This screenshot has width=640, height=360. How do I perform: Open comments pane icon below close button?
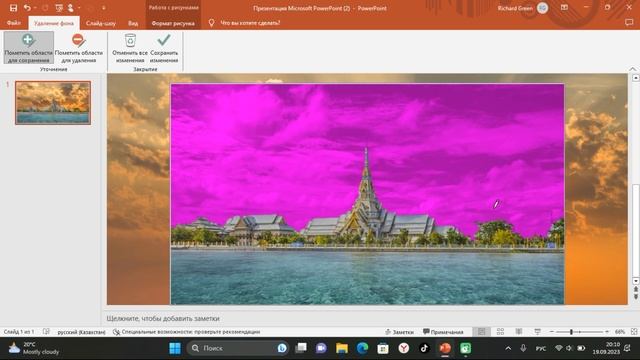629,22
